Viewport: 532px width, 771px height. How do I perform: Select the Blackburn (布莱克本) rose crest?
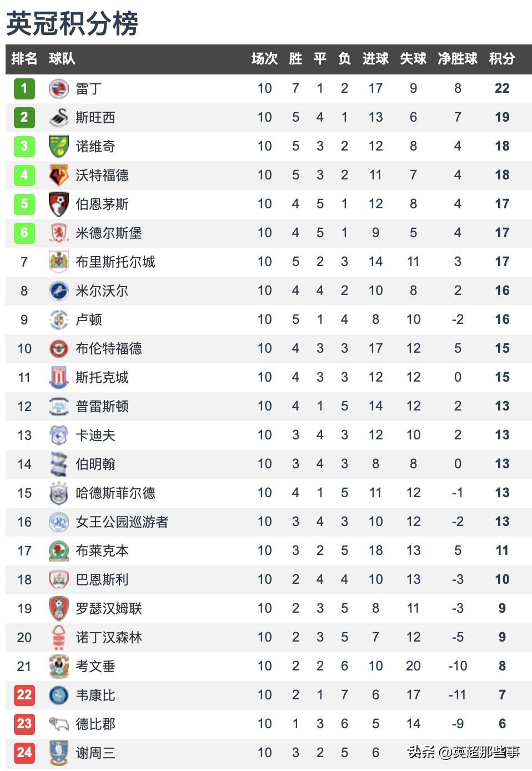tap(59, 550)
